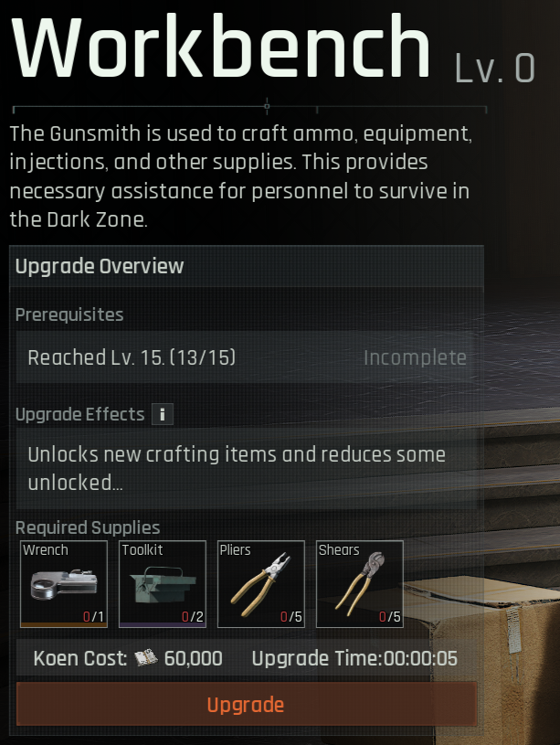
Task: Click the Koen currency icon
Action: pyautogui.click(x=146, y=658)
